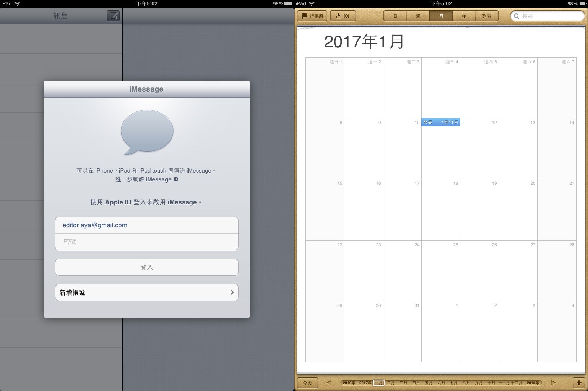Click the add event plus button
Screen dimensions: 588x391
[579, 383]
